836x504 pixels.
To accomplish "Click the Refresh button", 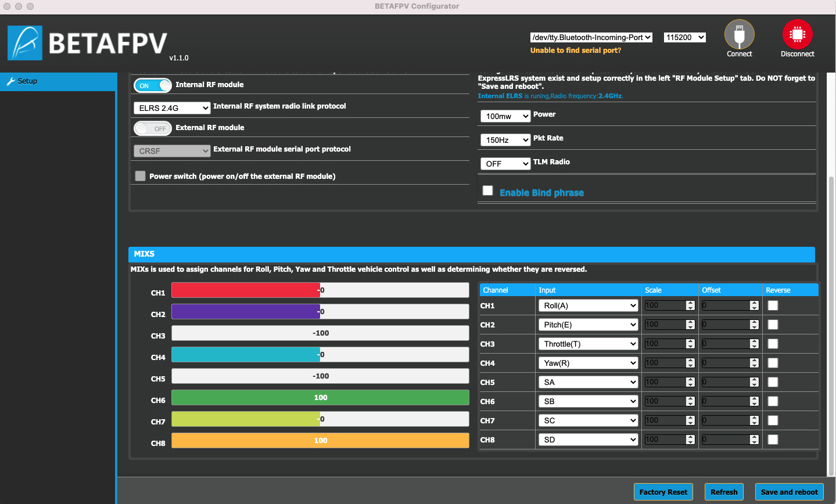I will point(724,492).
